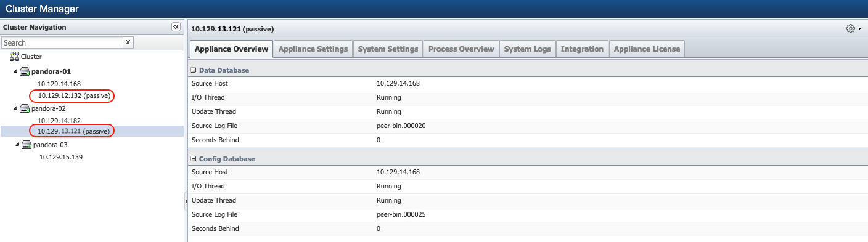868x242 pixels.
Task: Select appliance 10.129.14.168 in tree
Action: 59,84
